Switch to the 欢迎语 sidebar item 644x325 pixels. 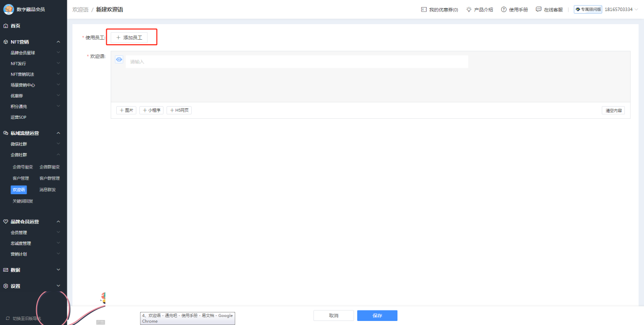coord(19,189)
